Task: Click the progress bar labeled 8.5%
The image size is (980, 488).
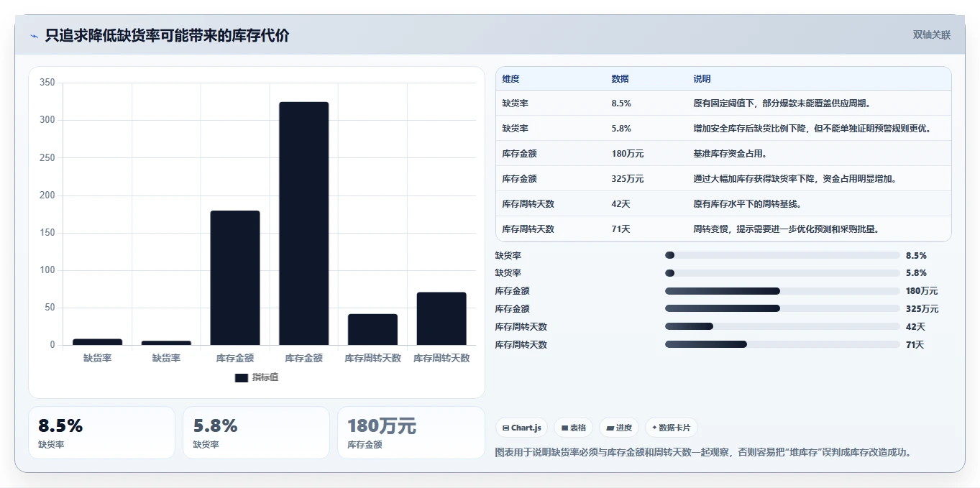Action: coord(782,255)
